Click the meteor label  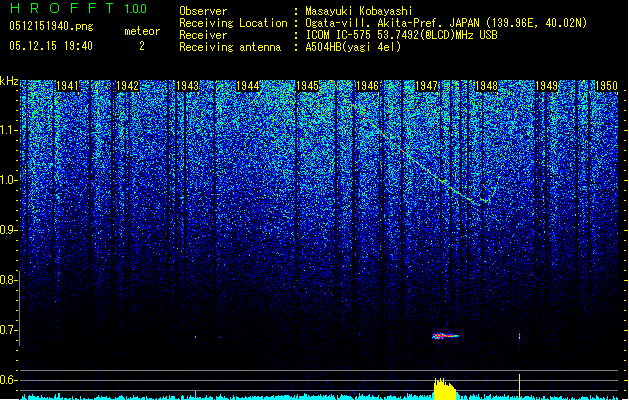coord(142,31)
